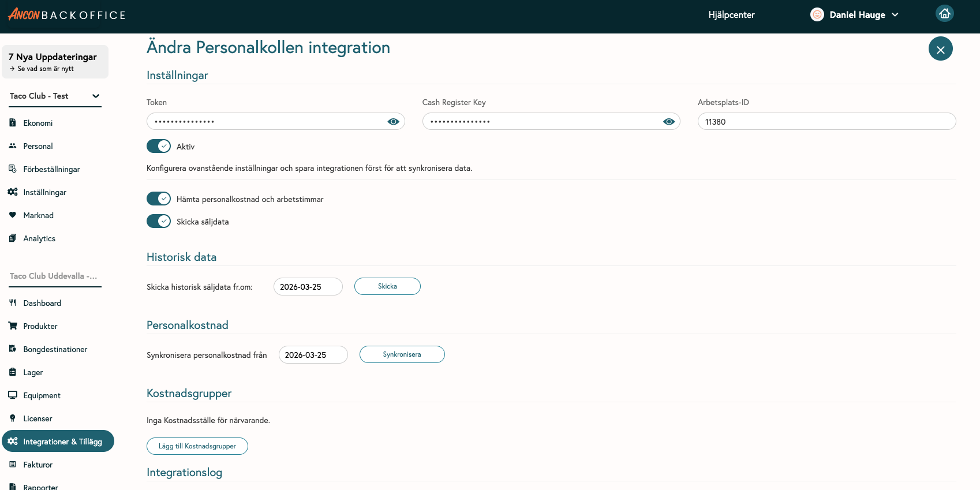Go to Licenser
Viewport: 980px width, 490px height.
click(38, 418)
